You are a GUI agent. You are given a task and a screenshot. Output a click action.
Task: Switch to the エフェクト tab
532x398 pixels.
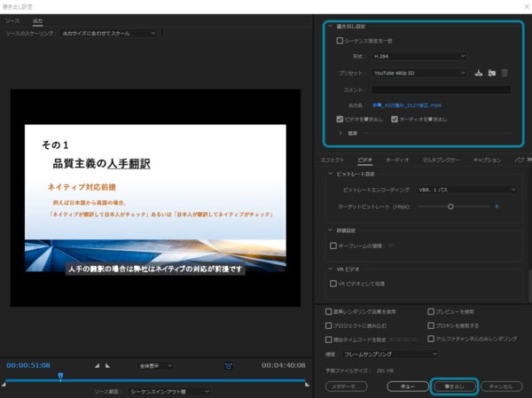332,160
